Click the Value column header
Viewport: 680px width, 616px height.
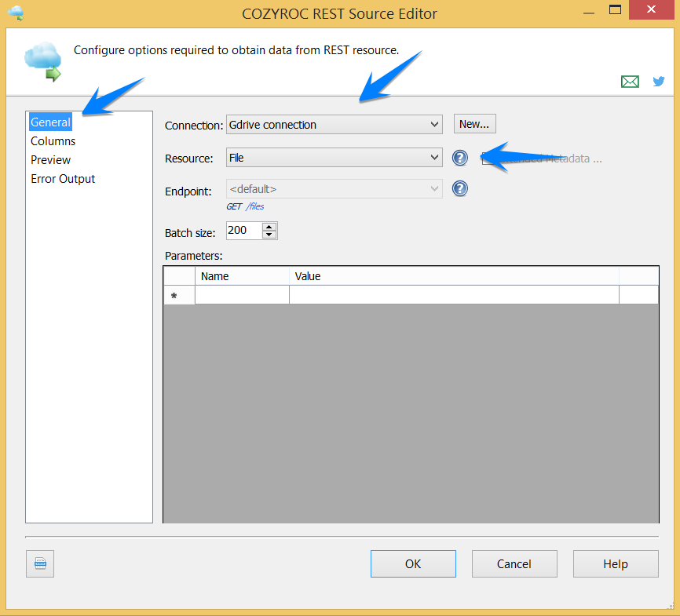point(454,276)
